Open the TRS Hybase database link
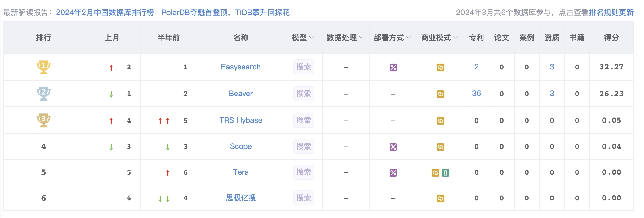The image size is (644, 218). click(x=241, y=120)
